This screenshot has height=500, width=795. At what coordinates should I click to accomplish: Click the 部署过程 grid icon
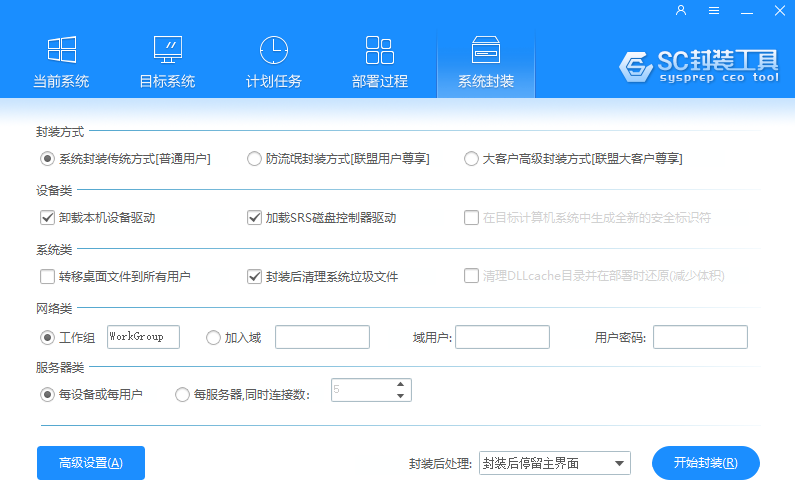379,50
